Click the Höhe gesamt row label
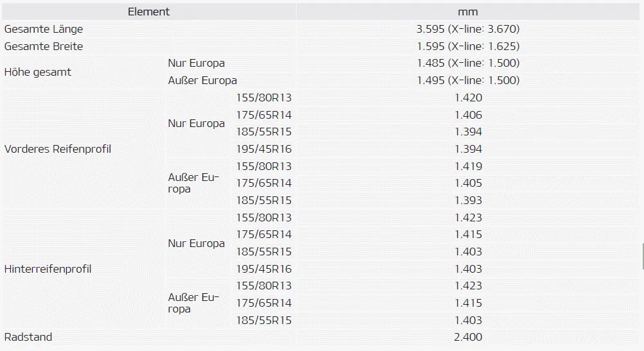The image size is (644, 351). (38, 72)
